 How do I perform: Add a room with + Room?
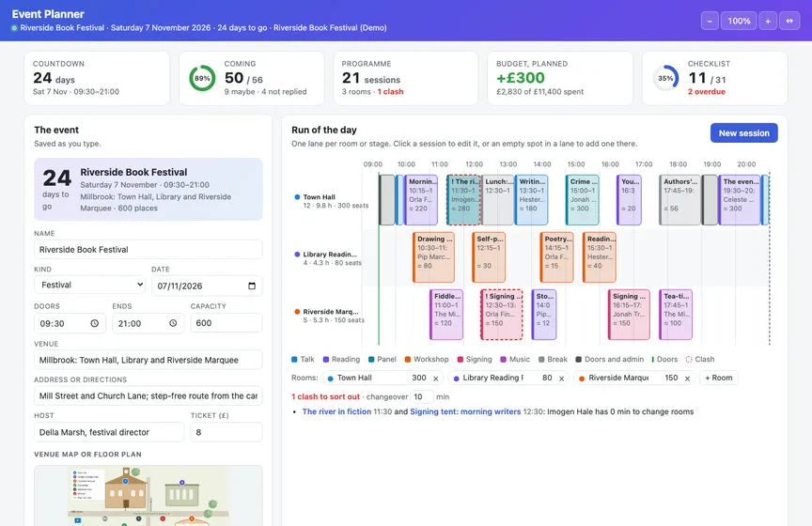pos(719,378)
